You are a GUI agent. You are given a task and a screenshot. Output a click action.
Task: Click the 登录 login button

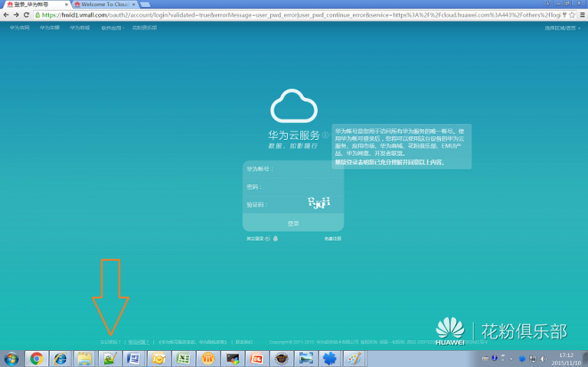(293, 224)
